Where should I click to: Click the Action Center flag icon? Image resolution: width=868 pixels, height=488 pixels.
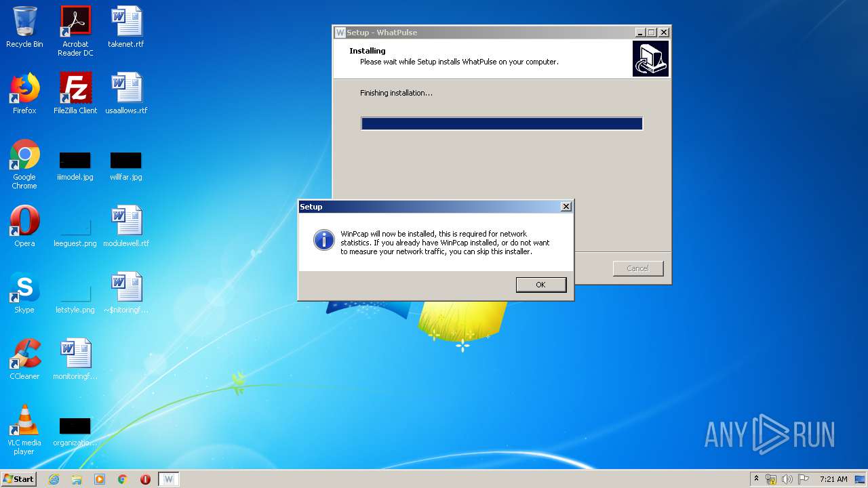pyautogui.click(x=804, y=479)
